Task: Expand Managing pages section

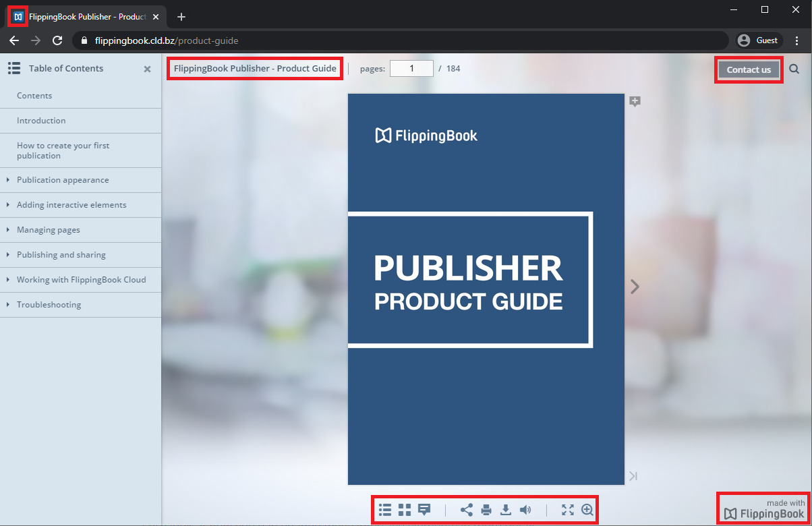Action: 7,230
